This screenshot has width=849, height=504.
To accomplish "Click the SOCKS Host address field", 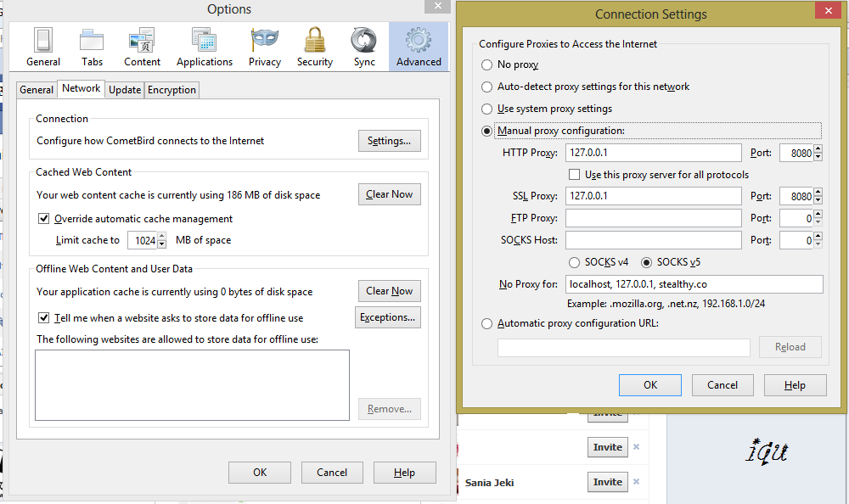I will pos(654,240).
